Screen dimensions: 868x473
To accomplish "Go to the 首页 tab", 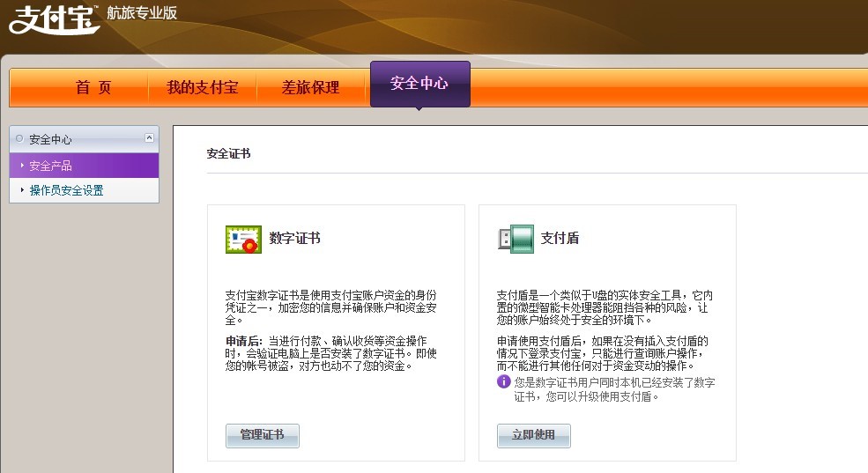I will (x=93, y=87).
